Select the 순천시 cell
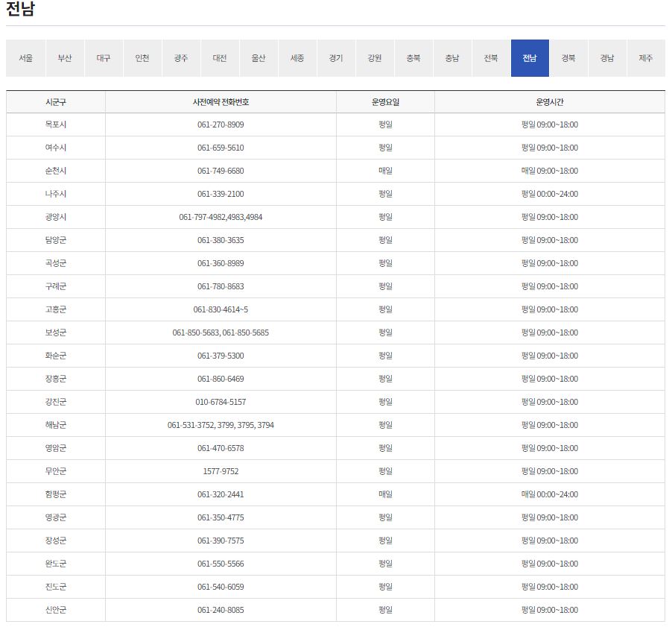The width and height of the screenshot is (672, 630). pos(56,171)
